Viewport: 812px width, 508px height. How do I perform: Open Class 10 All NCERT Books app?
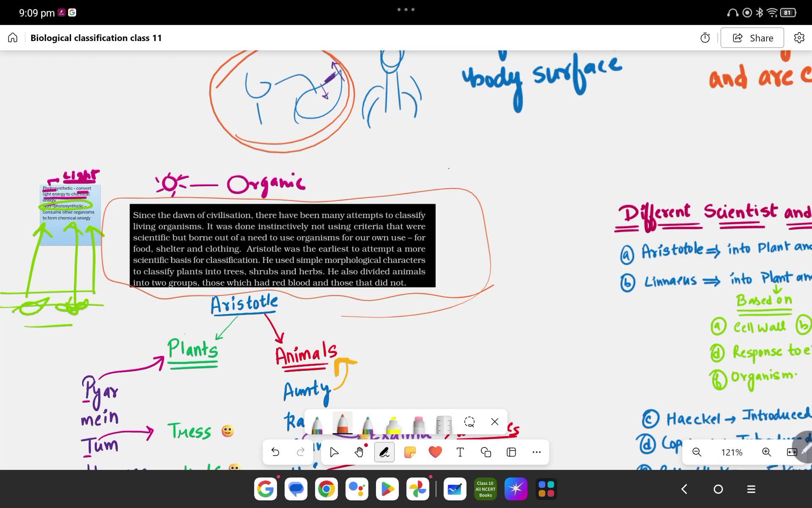[486, 489]
